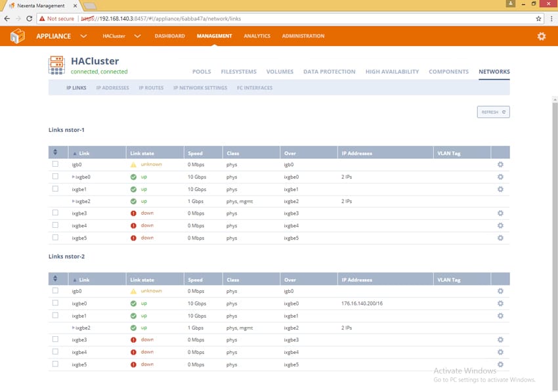Reload the current page

pos(29,18)
